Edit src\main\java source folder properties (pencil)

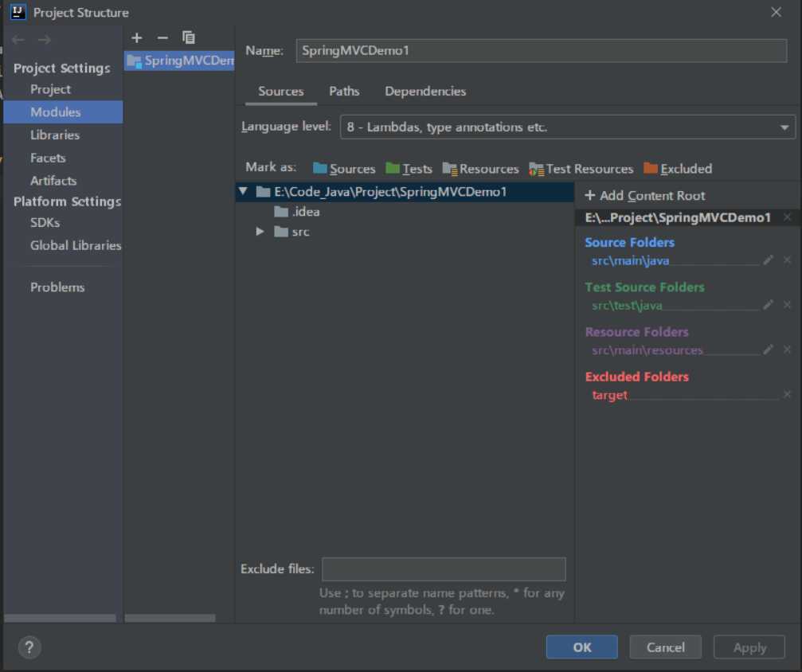click(x=768, y=260)
